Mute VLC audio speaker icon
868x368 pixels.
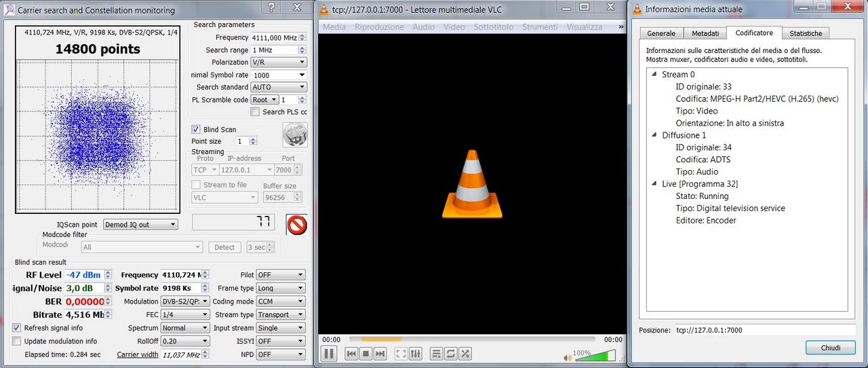coord(568,358)
